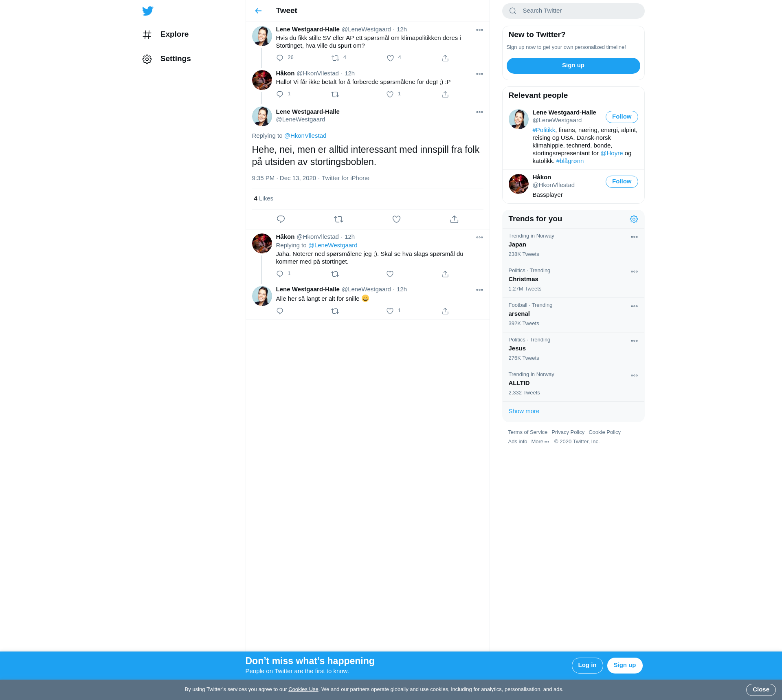Open the @Hoyre mention in Lene's bio
The height and width of the screenshot is (700, 782).
coord(611,153)
